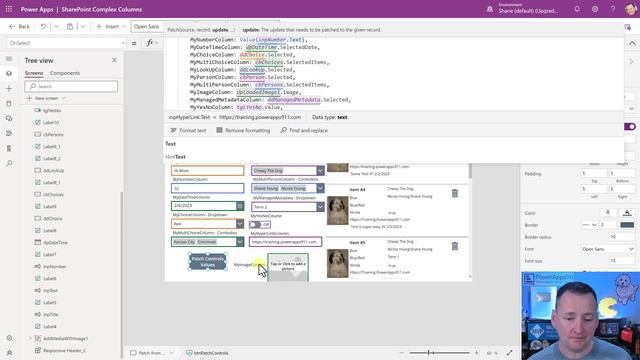
Task: Open the Open Sans font dropdown in toolbar
Action: click(x=148, y=27)
